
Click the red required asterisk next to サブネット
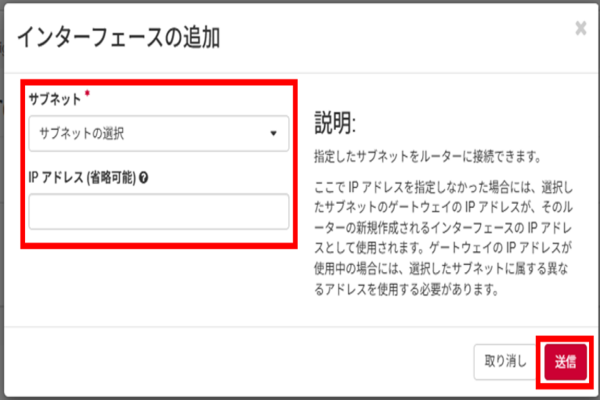click(87, 93)
